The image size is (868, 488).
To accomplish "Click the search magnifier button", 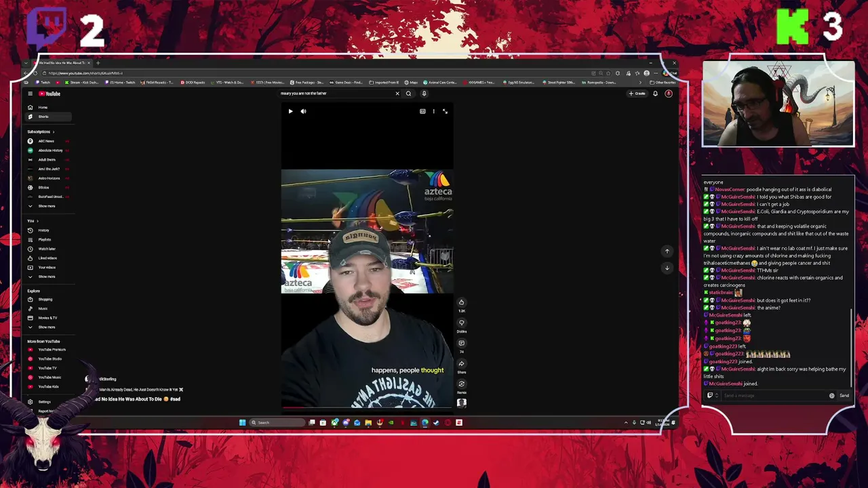I will pyautogui.click(x=408, y=94).
